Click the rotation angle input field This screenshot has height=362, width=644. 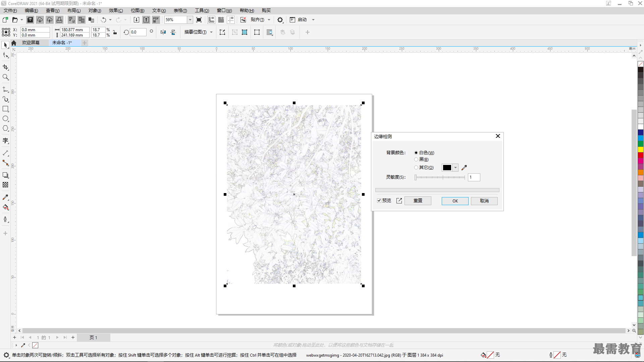pyautogui.click(x=138, y=32)
